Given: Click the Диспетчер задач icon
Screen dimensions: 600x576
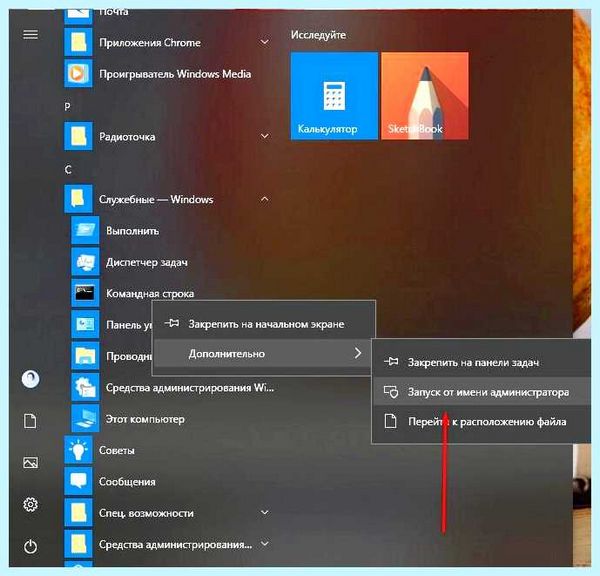Looking at the screenshot, I should pyautogui.click(x=85, y=262).
